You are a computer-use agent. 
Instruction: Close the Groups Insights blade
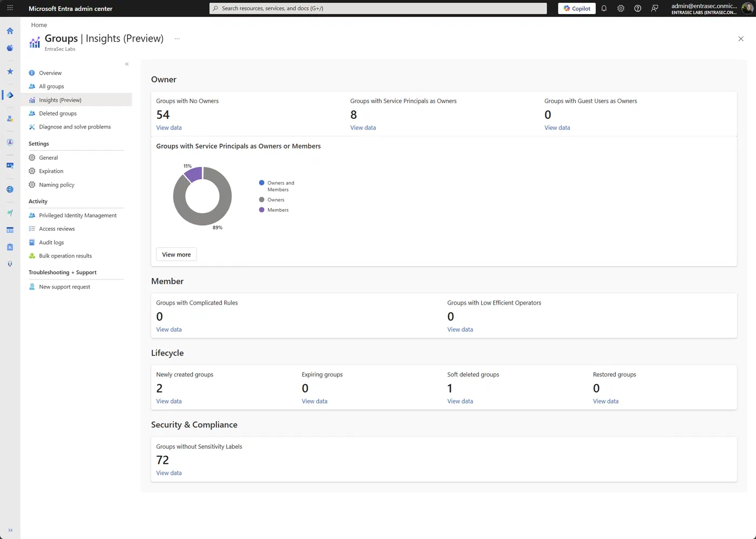pos(741,39)
